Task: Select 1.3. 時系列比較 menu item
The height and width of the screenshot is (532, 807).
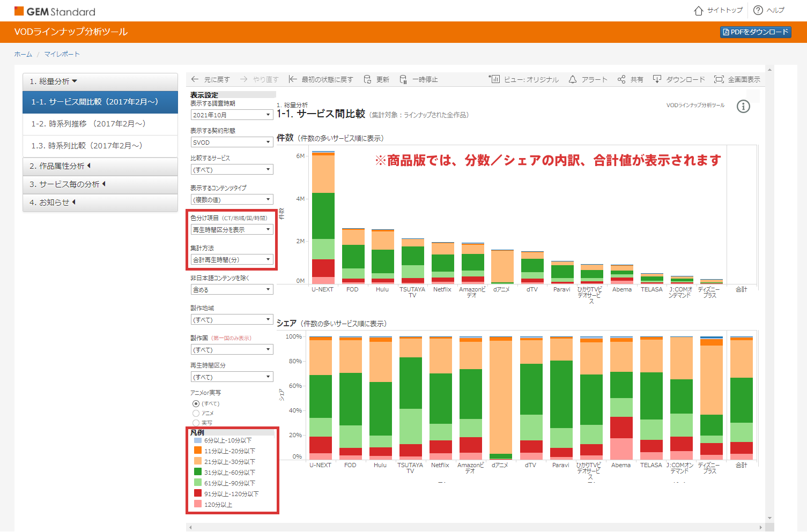Action: pyautogui.click(x=100, y=146)
